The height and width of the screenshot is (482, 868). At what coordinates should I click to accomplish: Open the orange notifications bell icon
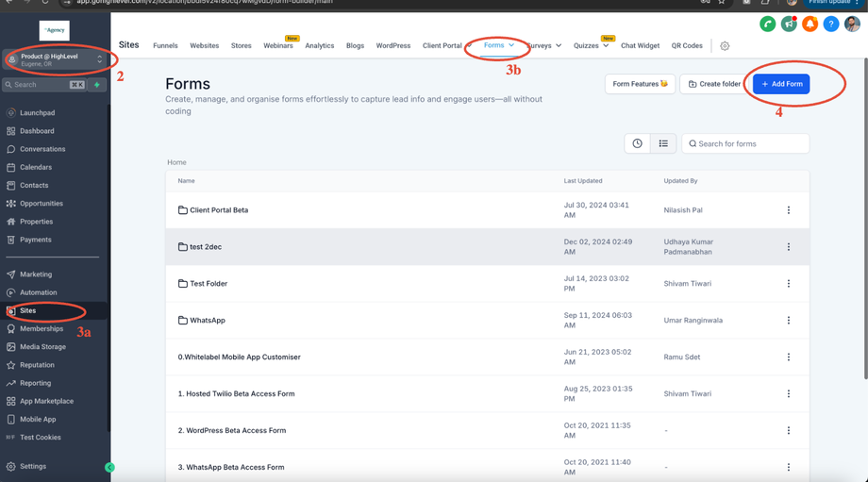(x=810, y=25)
